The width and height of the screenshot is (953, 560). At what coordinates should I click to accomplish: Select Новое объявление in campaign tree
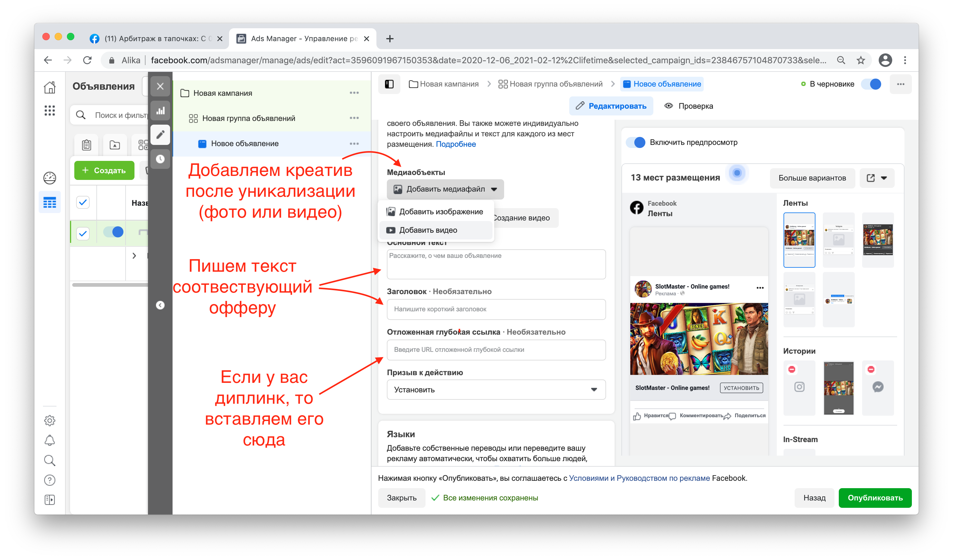[x=272, y=144]
